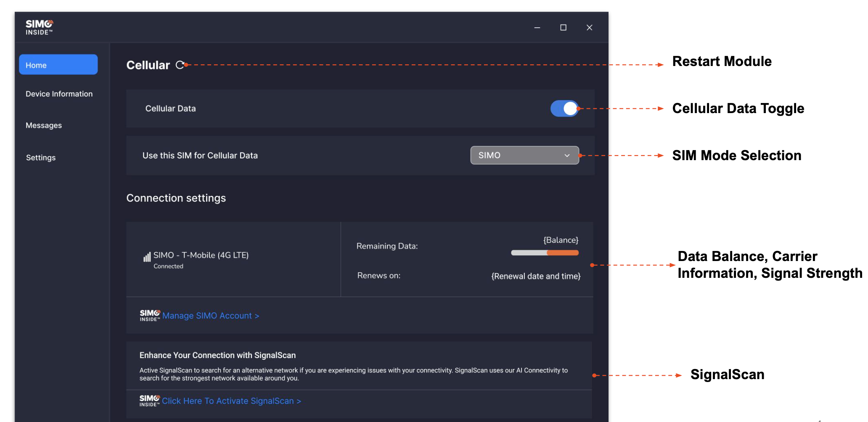Click the Remaining Data label
This screenshot has height=422, width=868.
point(387,246)
